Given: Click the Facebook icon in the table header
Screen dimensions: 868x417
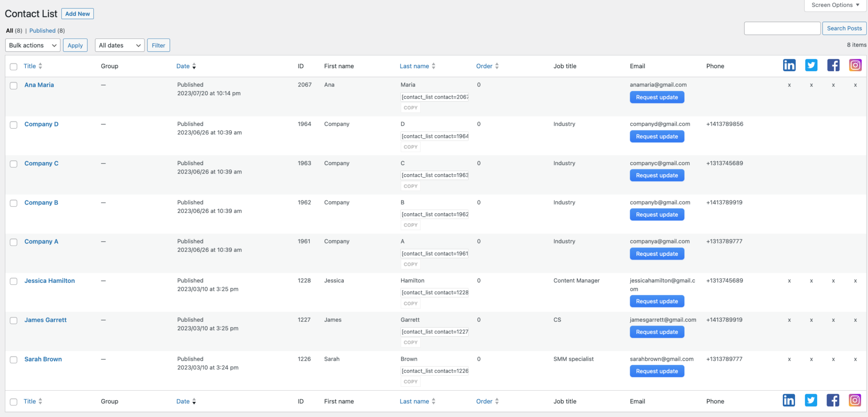Looking at the screenshot, I should point(833,65).
